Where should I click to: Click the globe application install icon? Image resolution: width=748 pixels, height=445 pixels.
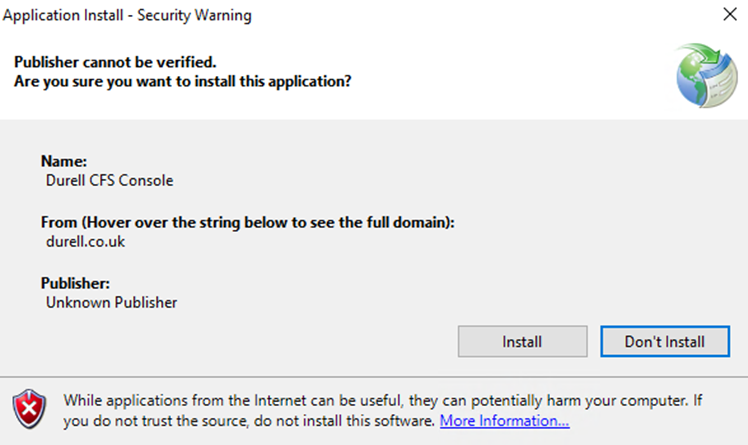(706, 75)
